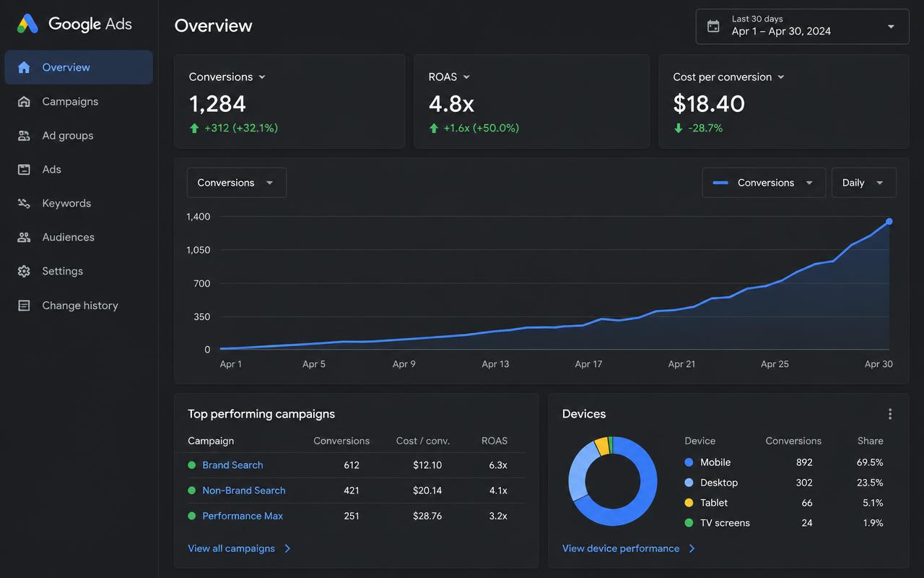Click the Change history list icon

[x=24, y=306]
